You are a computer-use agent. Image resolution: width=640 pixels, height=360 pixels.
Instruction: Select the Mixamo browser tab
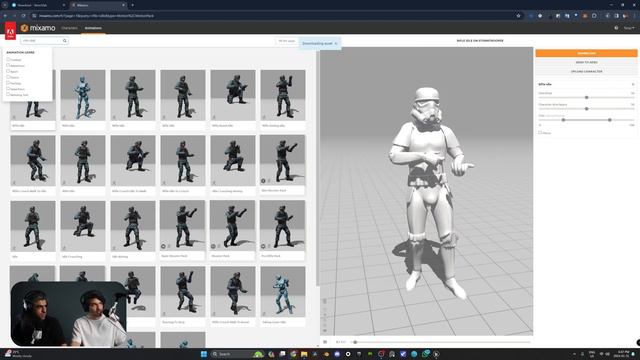pyautogui.click(x=98, y=5)
